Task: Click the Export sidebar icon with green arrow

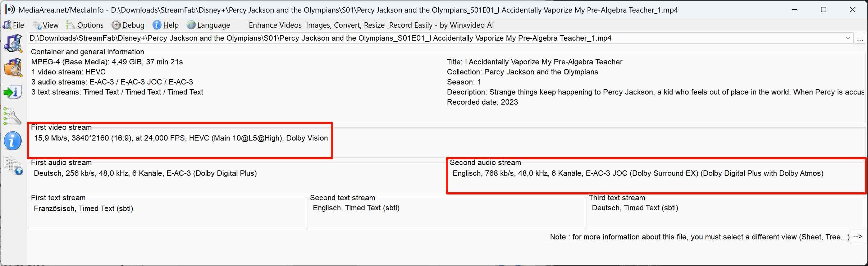Action: 13,92
